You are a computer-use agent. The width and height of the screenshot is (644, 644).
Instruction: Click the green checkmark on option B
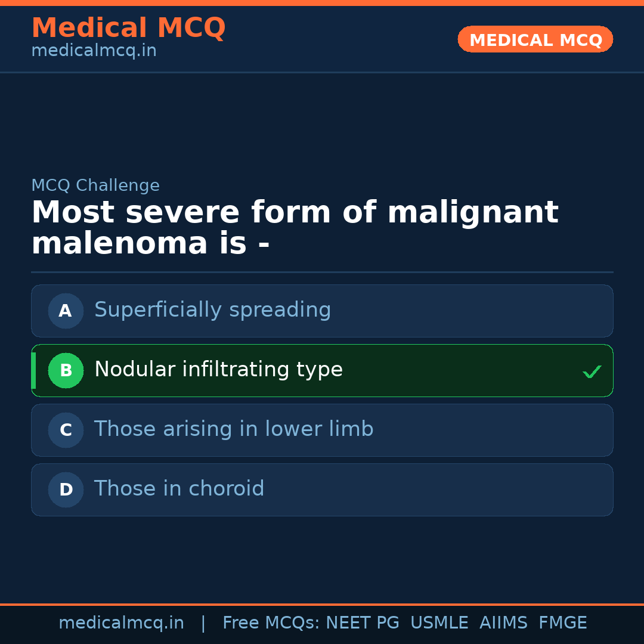pyautogui.click(x=592, y=371)
